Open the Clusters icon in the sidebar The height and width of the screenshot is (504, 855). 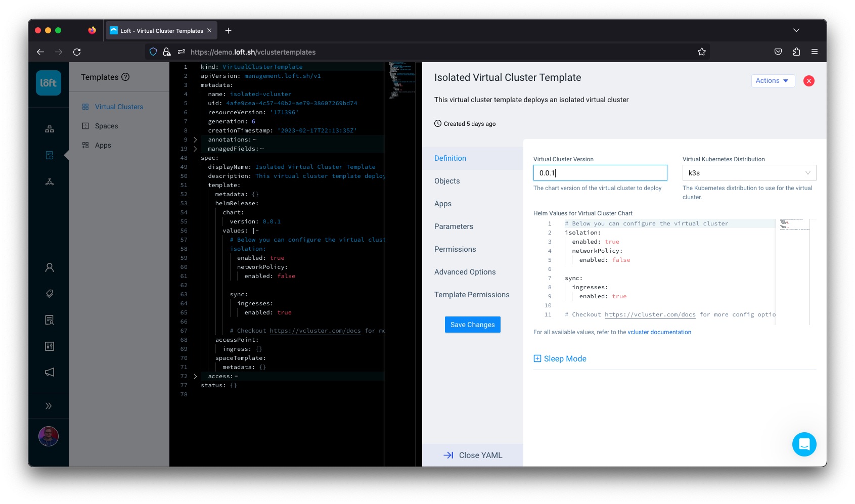49,128
